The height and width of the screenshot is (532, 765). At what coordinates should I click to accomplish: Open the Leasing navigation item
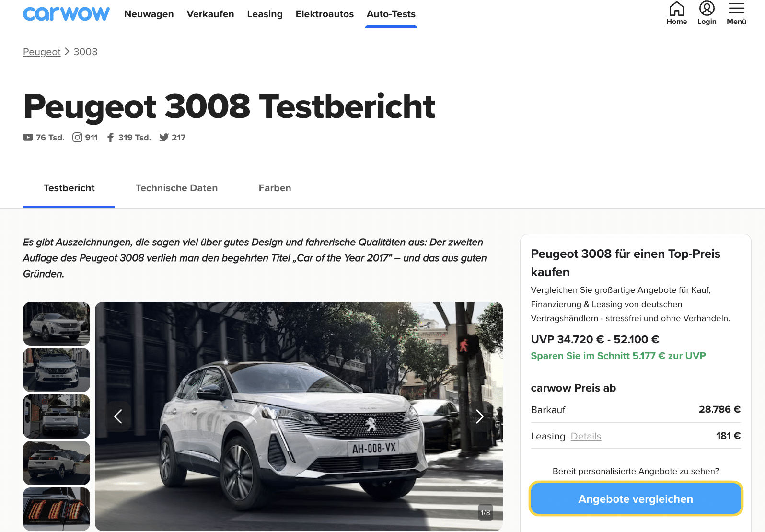[265, 14]
